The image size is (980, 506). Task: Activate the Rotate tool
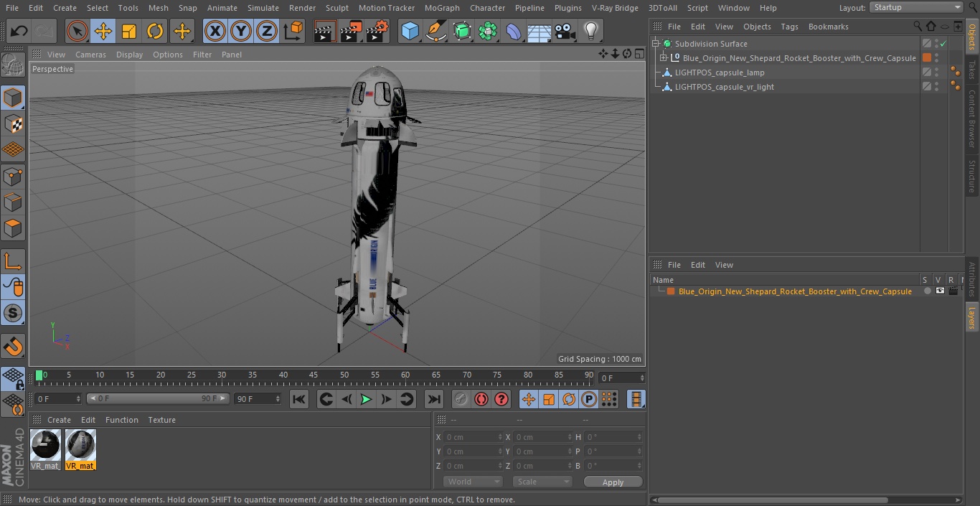155,31
